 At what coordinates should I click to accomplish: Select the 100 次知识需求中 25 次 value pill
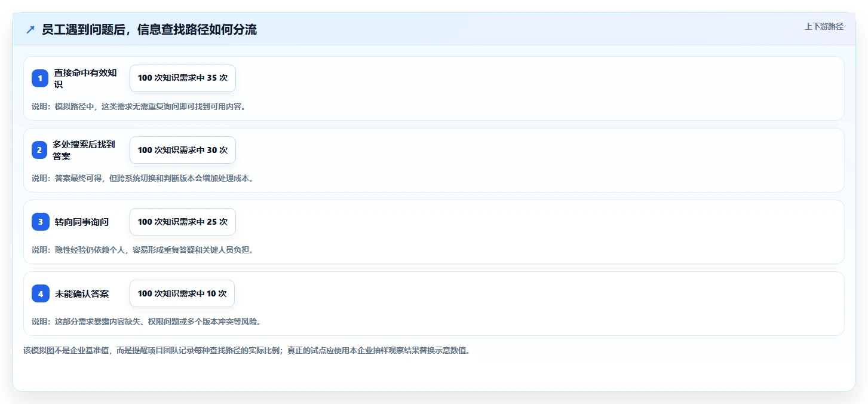pyautogui.click(x=183, y=222)
